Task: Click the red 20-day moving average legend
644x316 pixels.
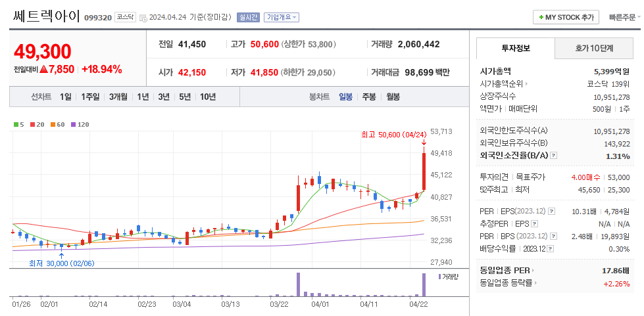Action: pyautogui.click(x=37, y=124)
